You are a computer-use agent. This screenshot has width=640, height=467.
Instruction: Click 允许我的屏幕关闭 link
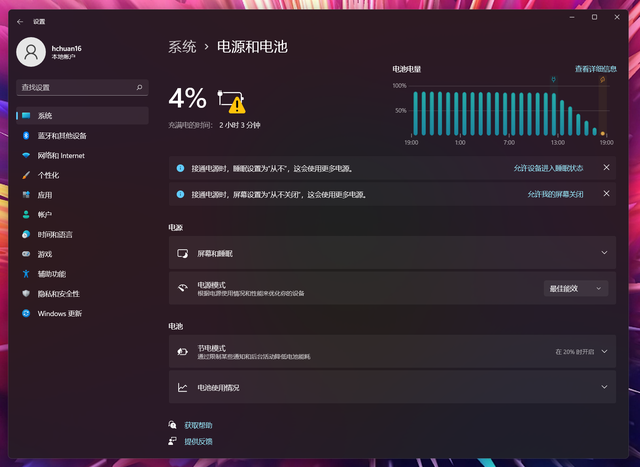[555, 194]
